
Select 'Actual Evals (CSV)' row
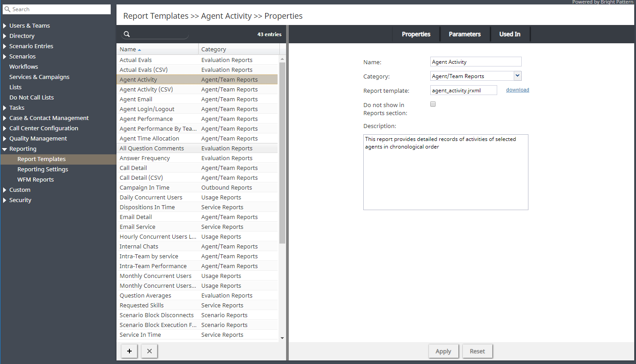coord(197,70)
